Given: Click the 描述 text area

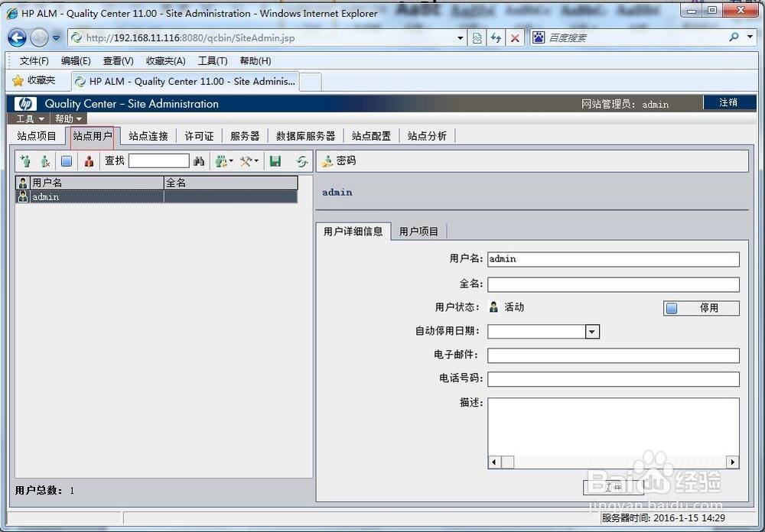Looking at the screenshot, I should pos(614,427).
